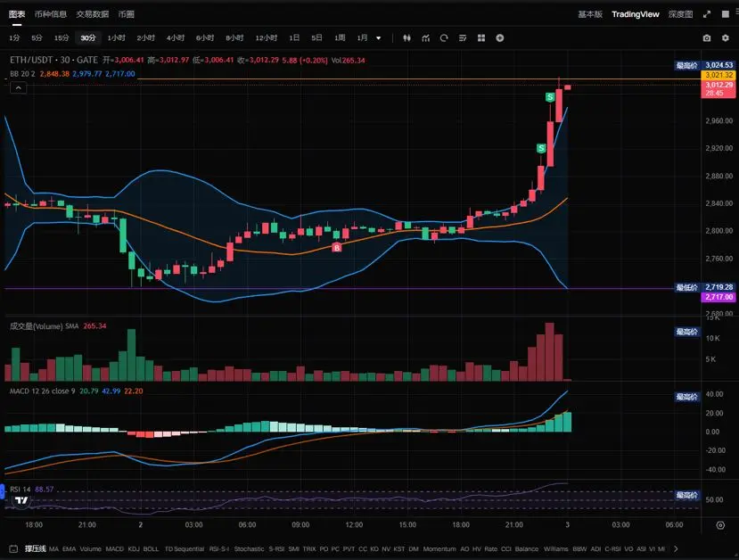Click the RSI 14 legend
This screenshot has width=739, height=560.
[x=20, y=490]
